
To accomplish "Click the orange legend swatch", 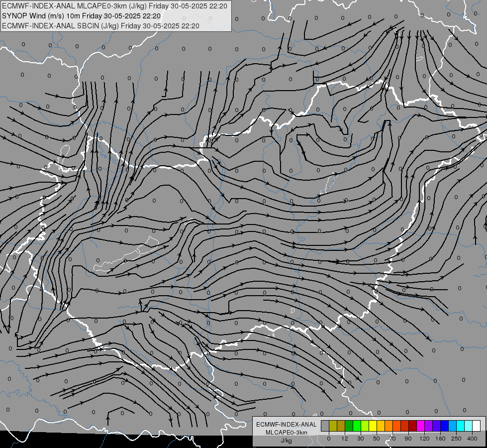I will pyautogui.click(x=389, y=426).
